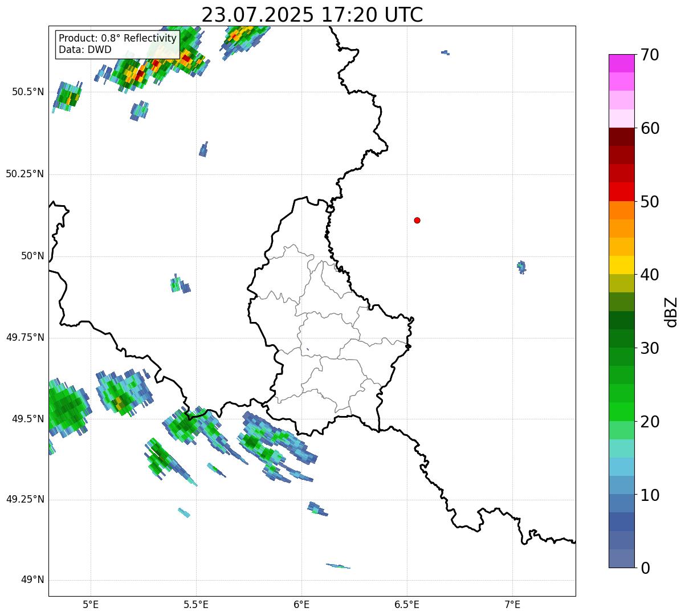This screenshot has height=616, width=685.
Task: Click the bright green 20 dBZ colorbar segment
Action: 621,412
